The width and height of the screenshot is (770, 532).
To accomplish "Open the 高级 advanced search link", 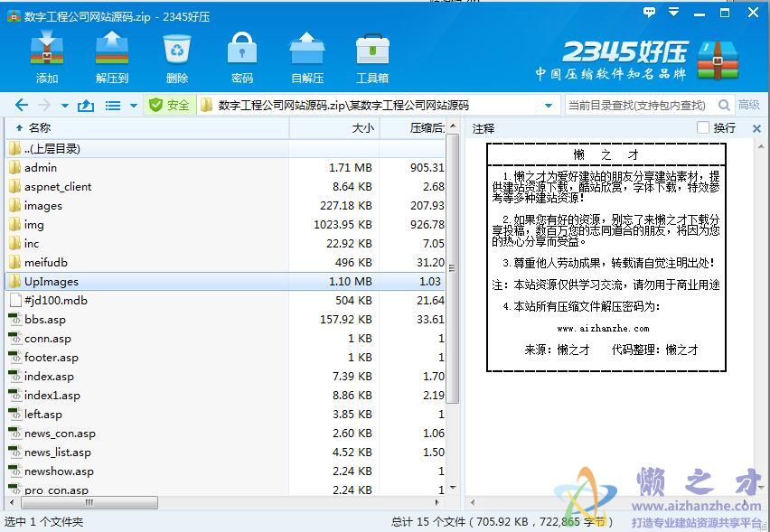I will (749, 105).
